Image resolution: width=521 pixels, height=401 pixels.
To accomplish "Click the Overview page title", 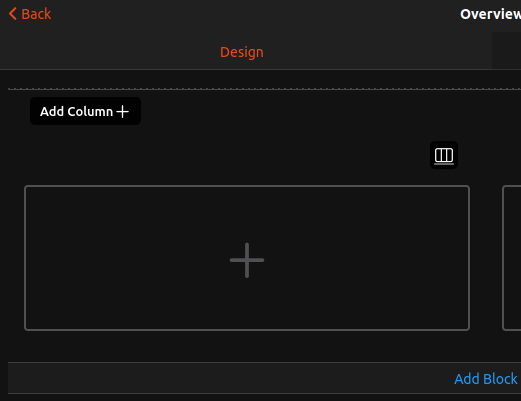I will (490, 14).
